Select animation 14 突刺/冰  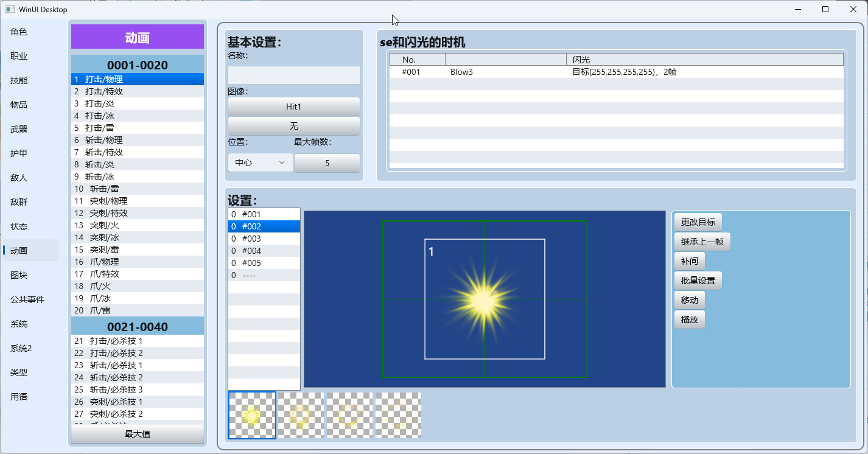tap(138, 237)
